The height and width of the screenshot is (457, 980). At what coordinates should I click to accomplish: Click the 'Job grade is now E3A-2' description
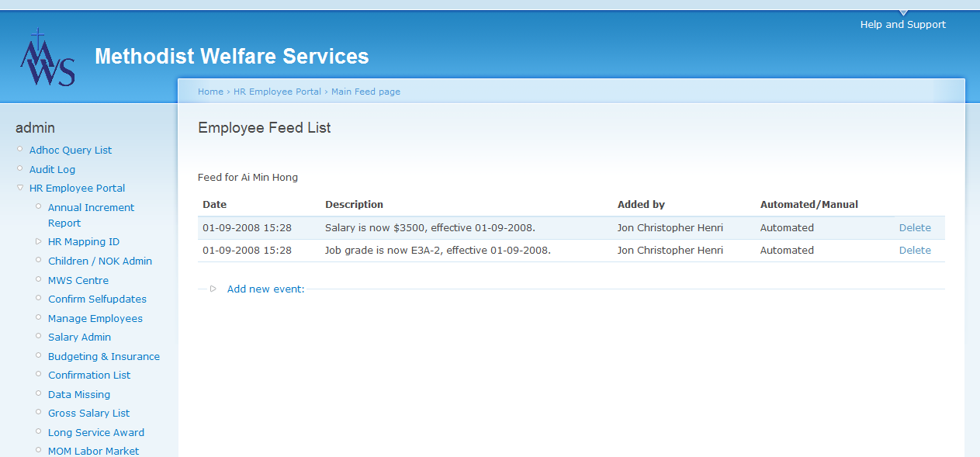[438, 251]
